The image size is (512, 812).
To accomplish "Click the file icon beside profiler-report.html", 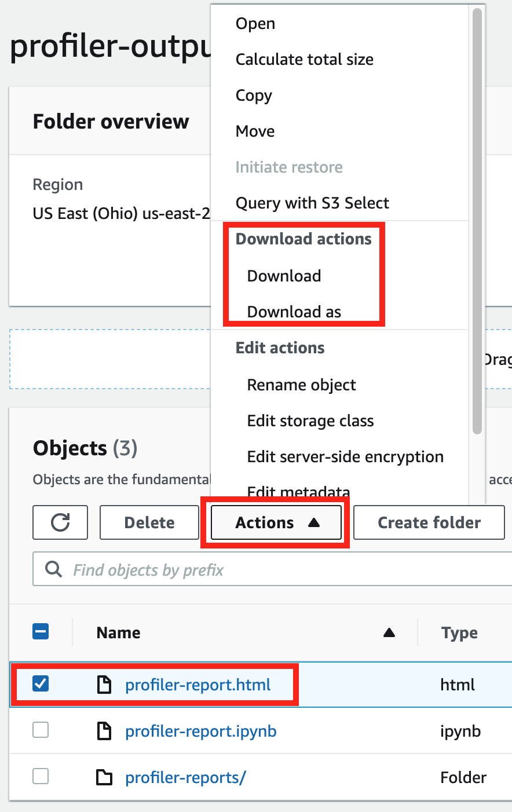I will click(x=104, y=685).
